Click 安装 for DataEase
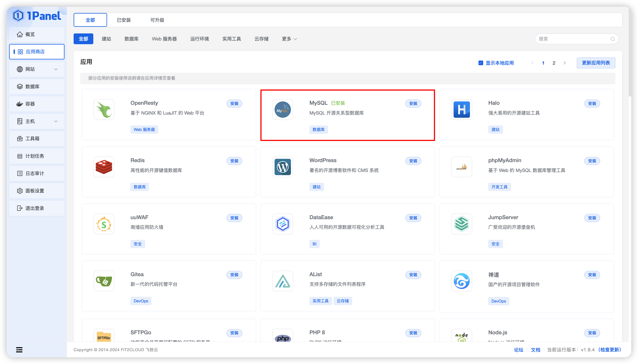The height and width of the screenshot is (364, 638). click(x=413, y=218)
